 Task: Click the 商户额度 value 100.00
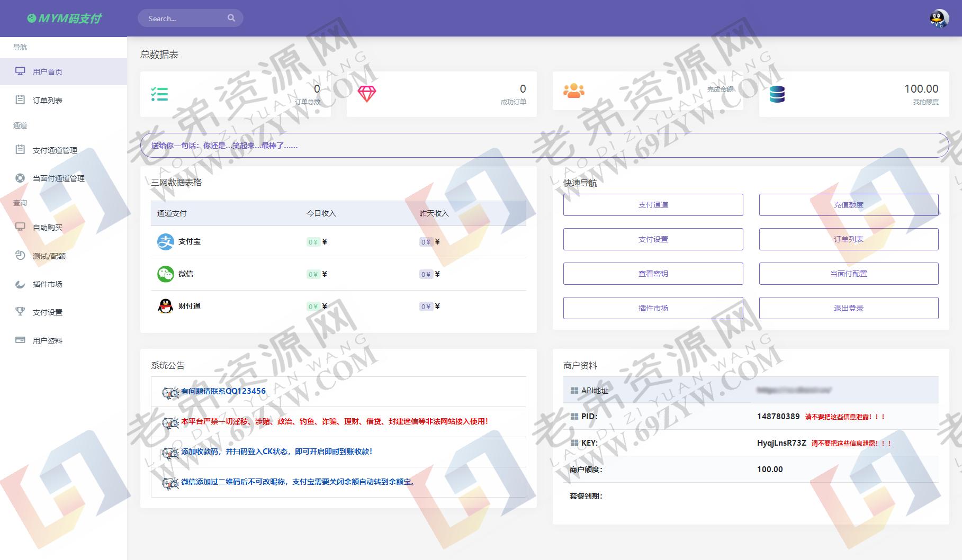click(770, 469)
